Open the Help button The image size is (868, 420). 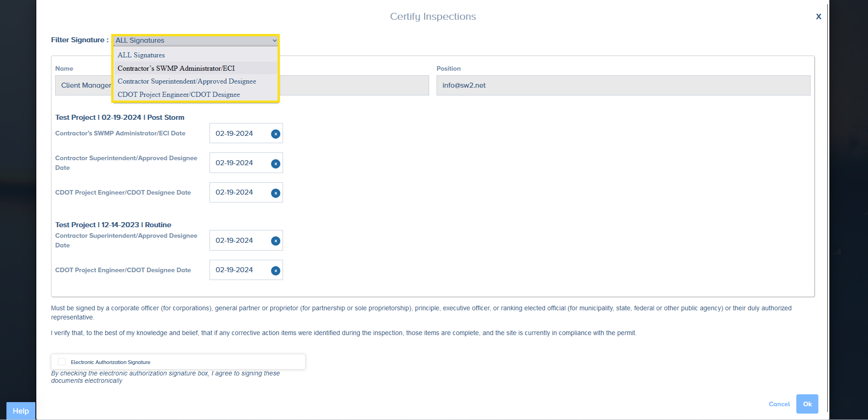tap(21, 411)
